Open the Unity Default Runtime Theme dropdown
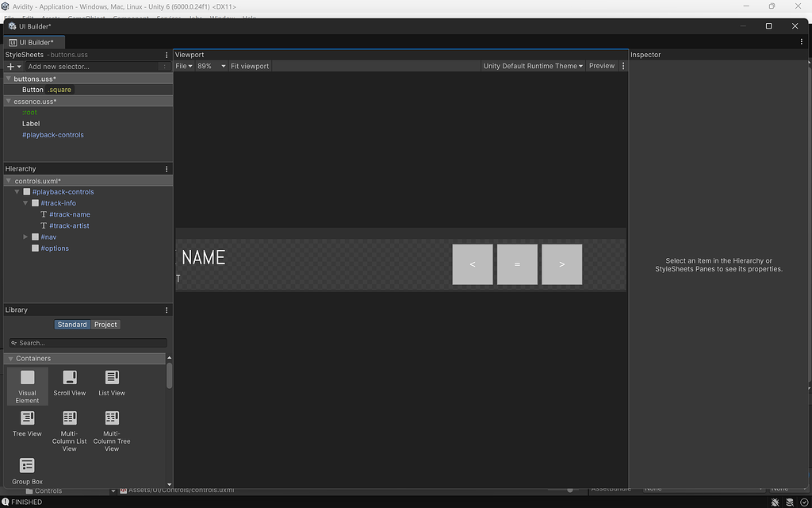This screenshot has height=508, width=812. [532, 66]
